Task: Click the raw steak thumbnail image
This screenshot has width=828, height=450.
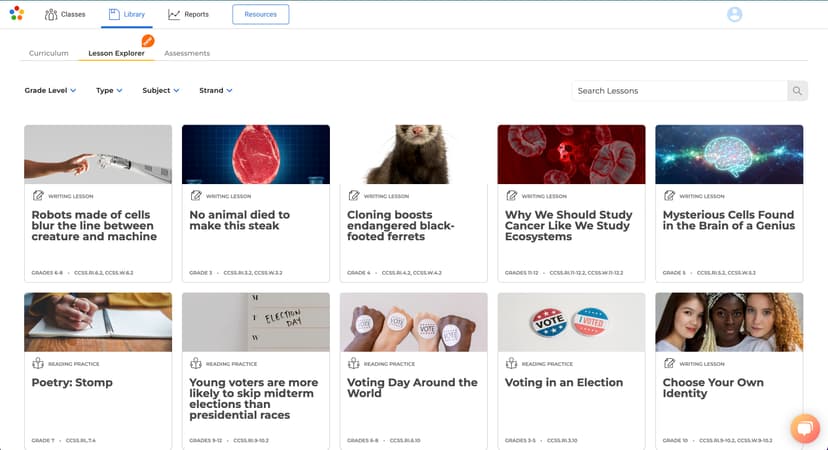Action: [256, 154]
